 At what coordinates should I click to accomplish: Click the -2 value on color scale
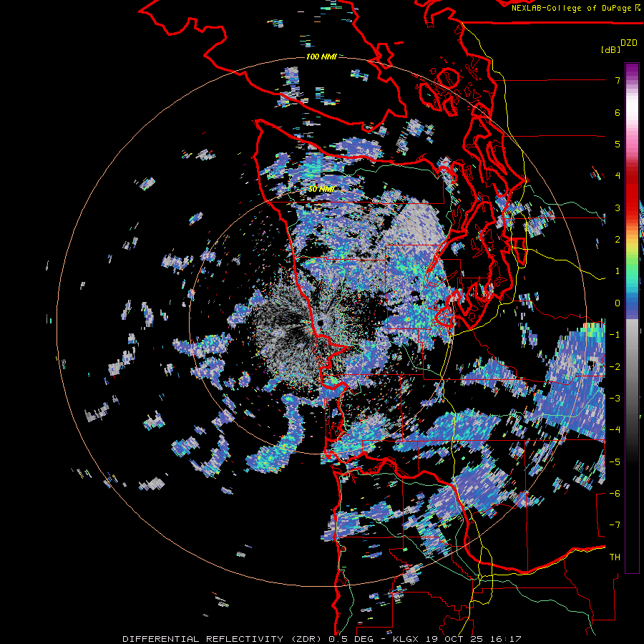click(615, 367)
